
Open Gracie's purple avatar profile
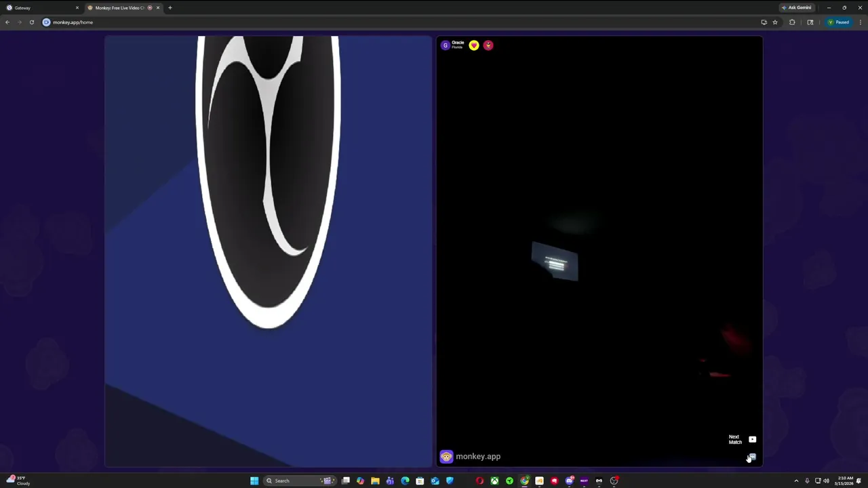click(445, 45)
